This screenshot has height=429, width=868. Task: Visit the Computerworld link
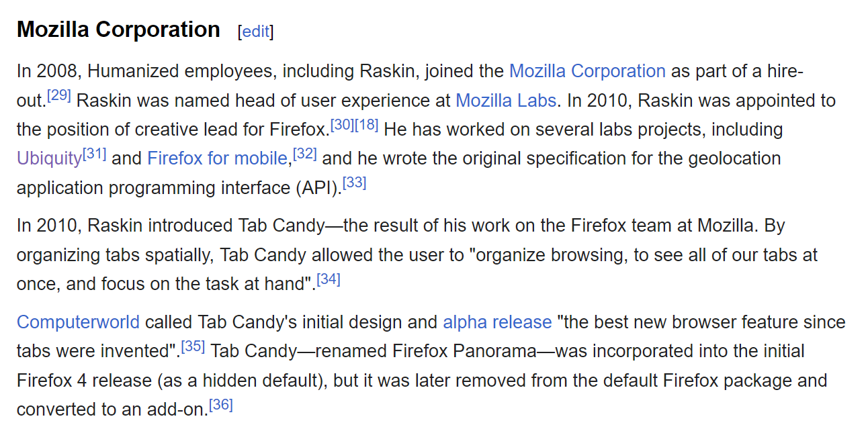coord(78,322)
